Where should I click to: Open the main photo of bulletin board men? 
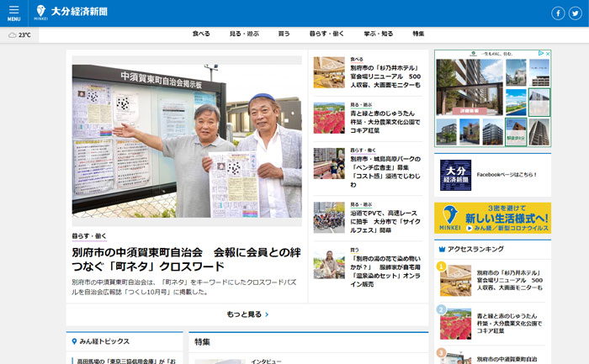[x=187, y=141]
